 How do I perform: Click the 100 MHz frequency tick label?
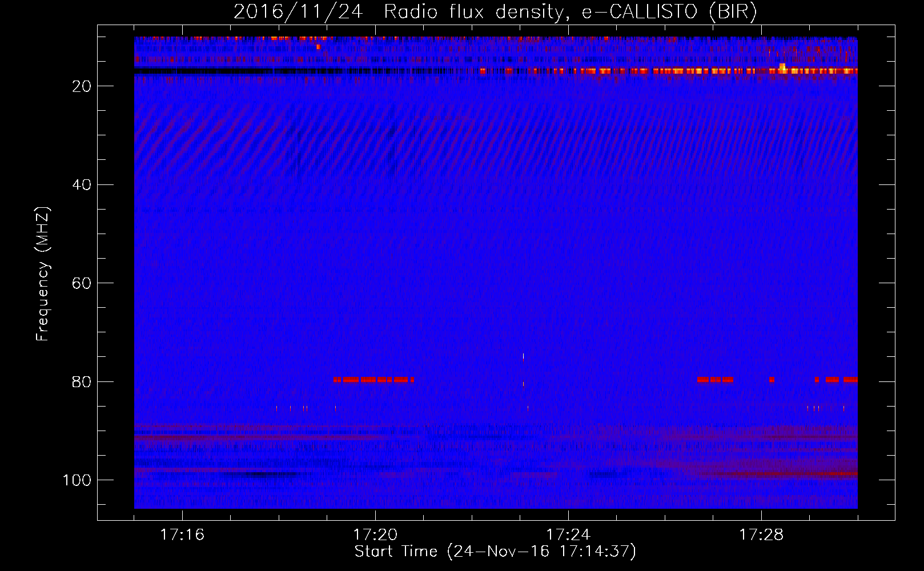(x=77, y=480)
